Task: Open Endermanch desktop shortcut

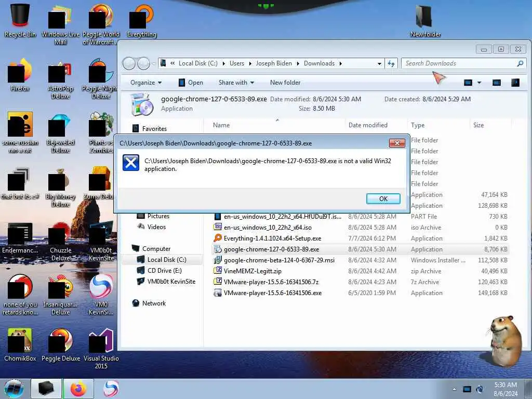Action: click(20, 237)
